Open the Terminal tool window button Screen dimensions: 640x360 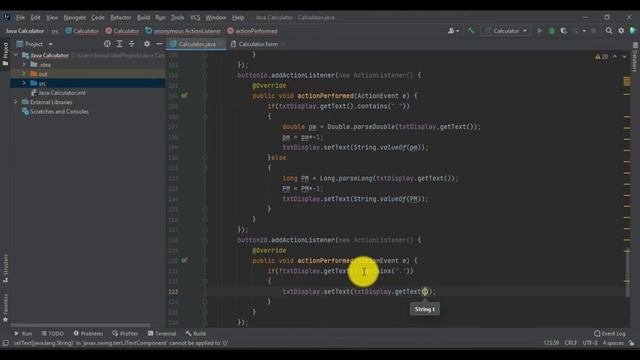162,333
